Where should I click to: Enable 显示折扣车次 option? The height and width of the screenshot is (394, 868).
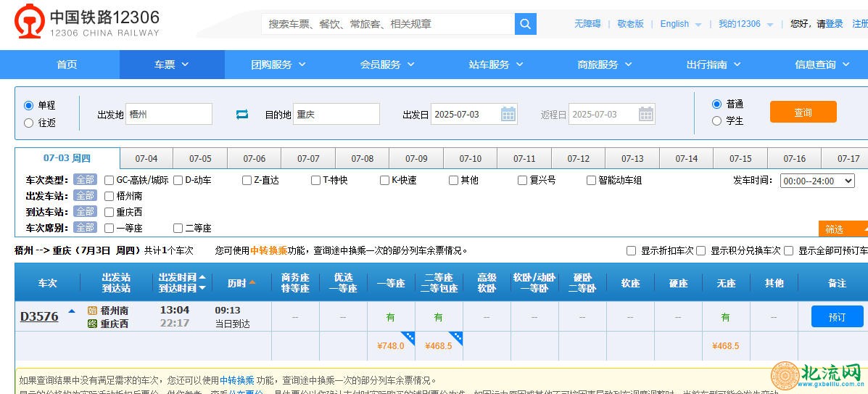631,251
